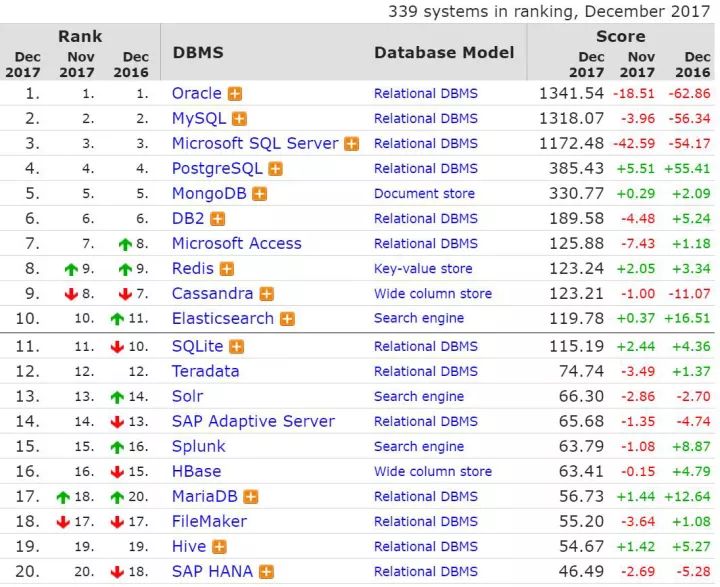This screenshot has height=587, width=720.
Task: Open Search engine model link for Elasticsearch
Action: 419,318
